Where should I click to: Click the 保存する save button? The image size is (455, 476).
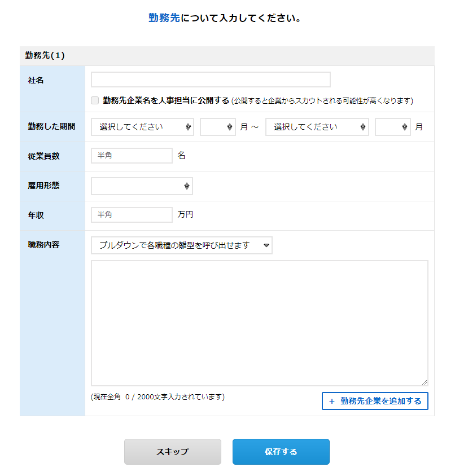coord(281,452)
